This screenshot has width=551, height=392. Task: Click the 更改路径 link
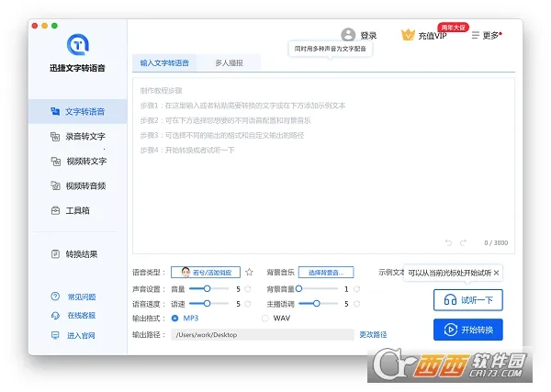click(x=373, y=334)
